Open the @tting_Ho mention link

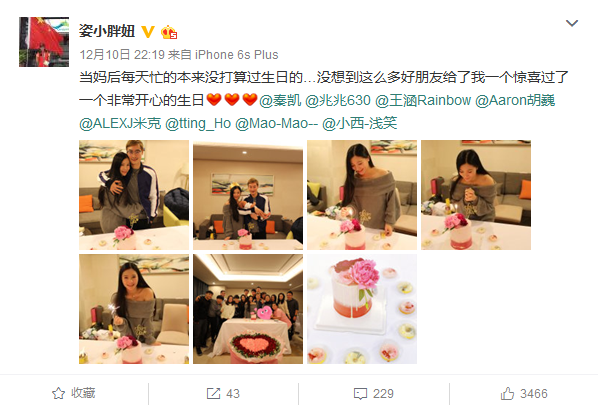(198, 123)
